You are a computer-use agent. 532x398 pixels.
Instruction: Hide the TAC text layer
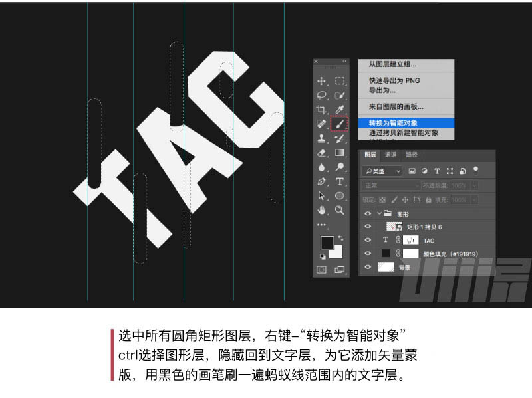pyautogui.click(x=368, y=240)
